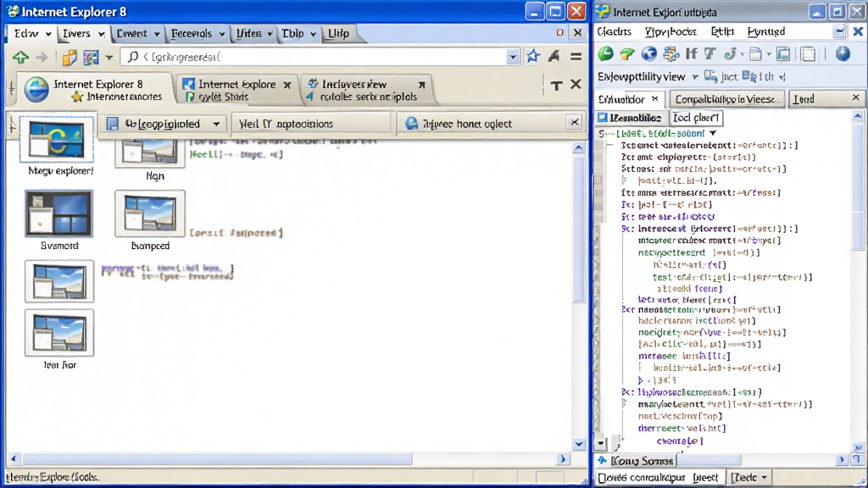868x488 pixels.
Task: Click the picture icon next to the folder icon
Action: click(91, 57)
